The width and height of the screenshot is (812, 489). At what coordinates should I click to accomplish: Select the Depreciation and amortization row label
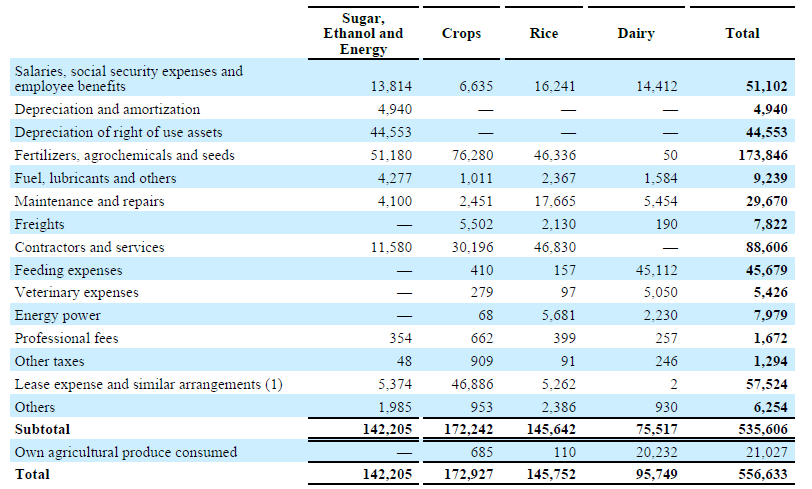coord(107,109)
